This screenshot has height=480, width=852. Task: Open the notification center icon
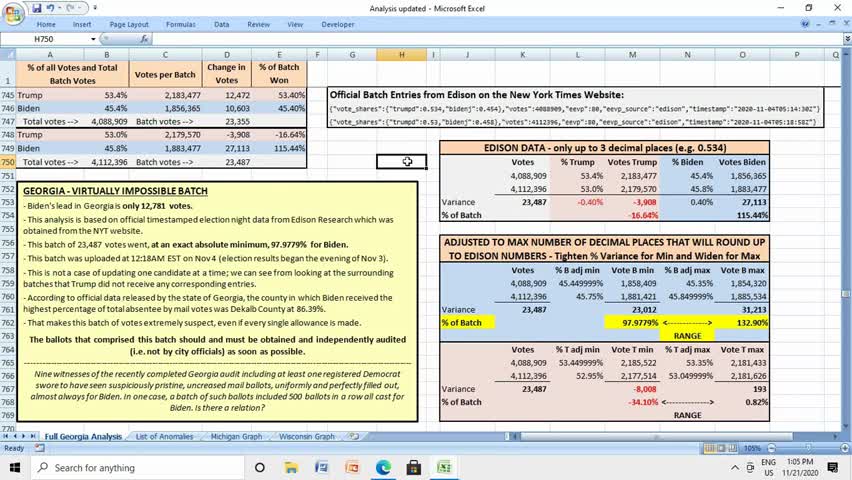[832, 467]
